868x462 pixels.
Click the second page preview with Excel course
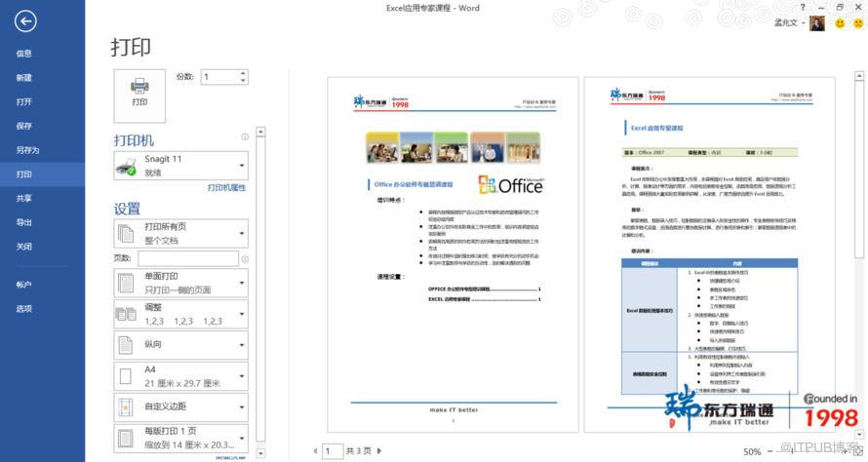coord(710,254)
